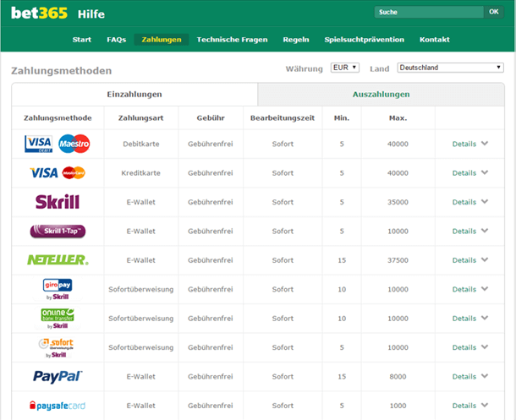Expand Details for sofort row
The width and height of the screenshot is (516, 420).
(x=470, y=347)
